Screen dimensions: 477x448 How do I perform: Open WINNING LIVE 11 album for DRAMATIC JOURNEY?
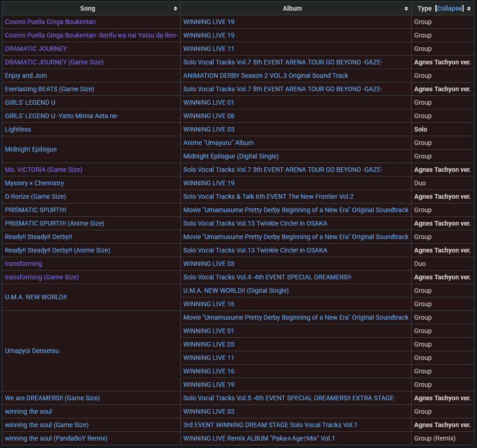(209, 49)
